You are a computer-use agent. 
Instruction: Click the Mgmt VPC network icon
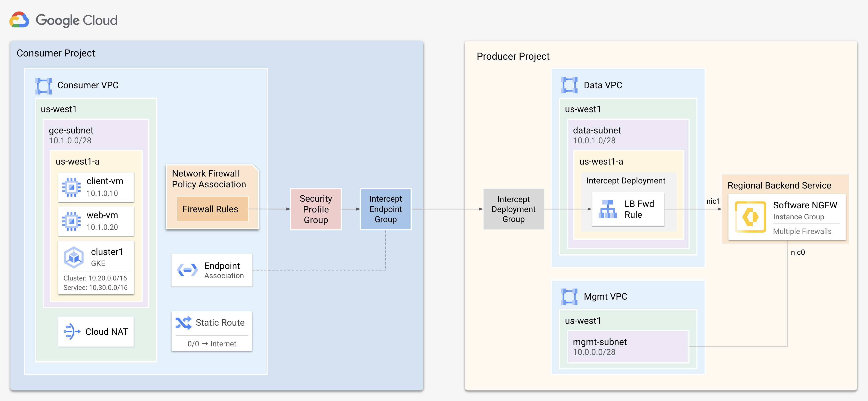point(569,297)
